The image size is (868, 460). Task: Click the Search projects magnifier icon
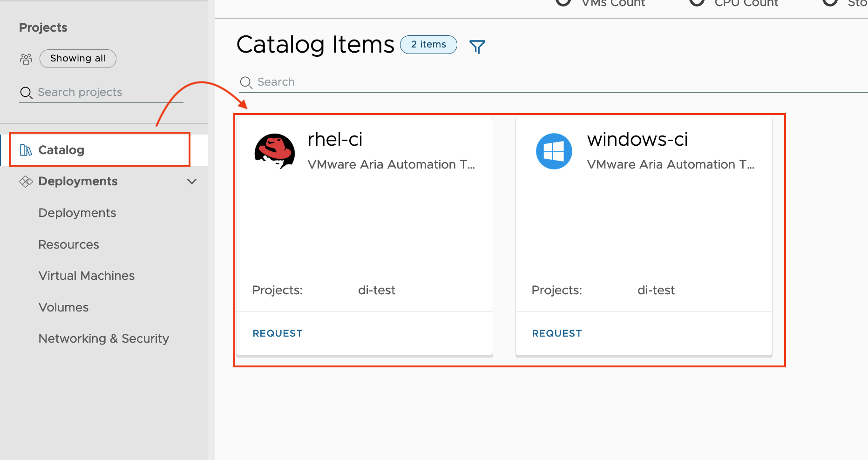26,93
